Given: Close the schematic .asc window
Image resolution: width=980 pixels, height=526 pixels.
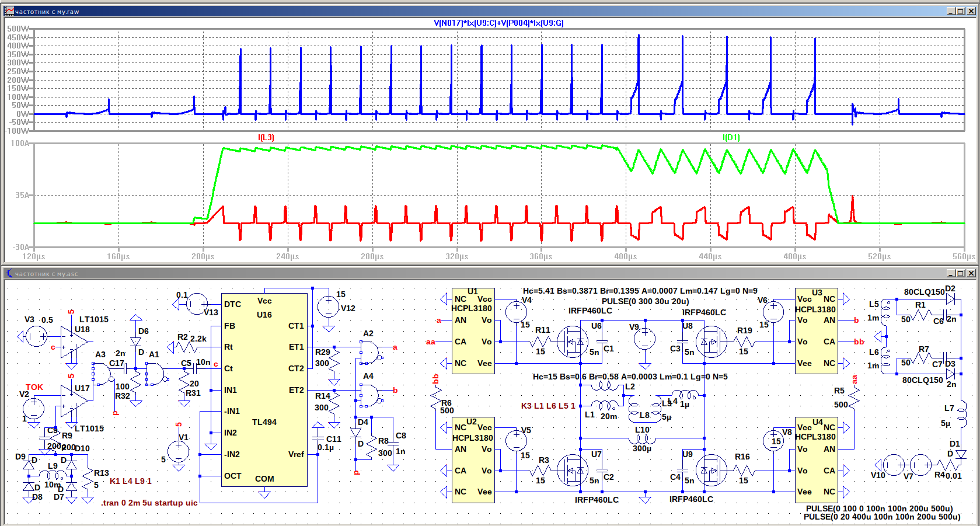Looking at the screenshot, I should click(971, 273).
